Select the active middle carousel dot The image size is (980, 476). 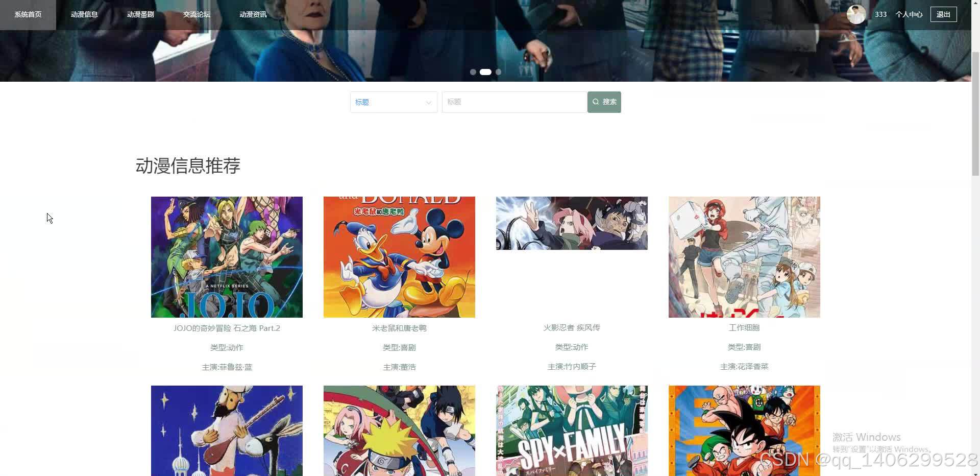coord(485,72)
